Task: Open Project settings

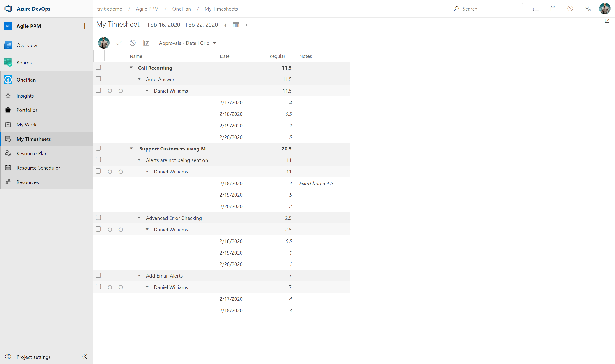Action: (x=33, y=357)
